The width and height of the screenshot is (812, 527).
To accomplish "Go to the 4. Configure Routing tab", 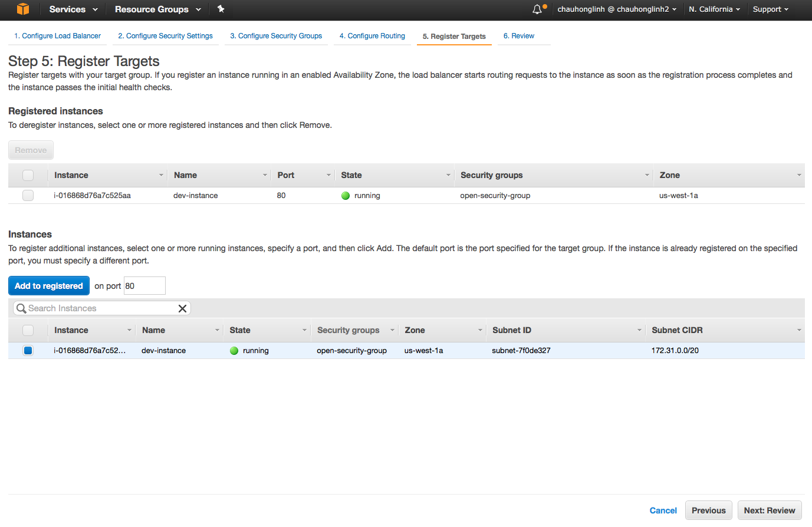I will click(x=372, y=36).
